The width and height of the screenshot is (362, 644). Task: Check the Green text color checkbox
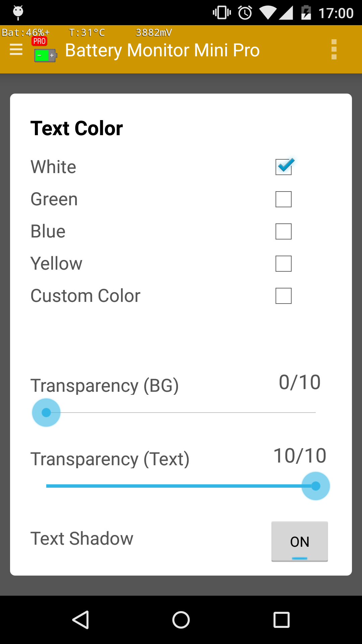coord(284,199)
